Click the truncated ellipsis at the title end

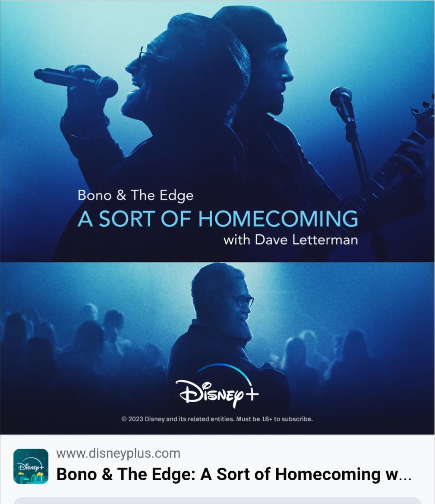[x=405, y=476]
